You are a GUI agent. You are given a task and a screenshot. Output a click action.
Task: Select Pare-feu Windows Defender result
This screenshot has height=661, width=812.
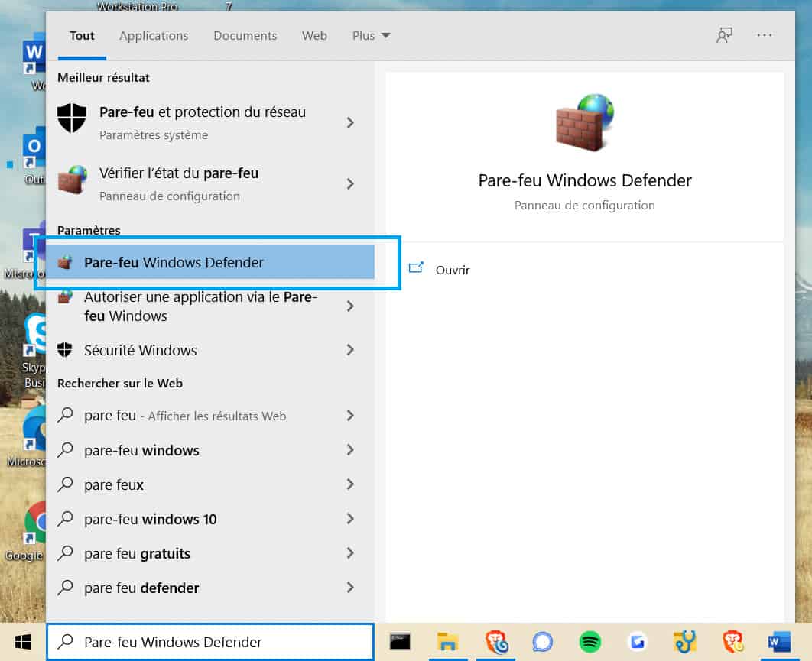pyautogui.click(x=210, y=262)
